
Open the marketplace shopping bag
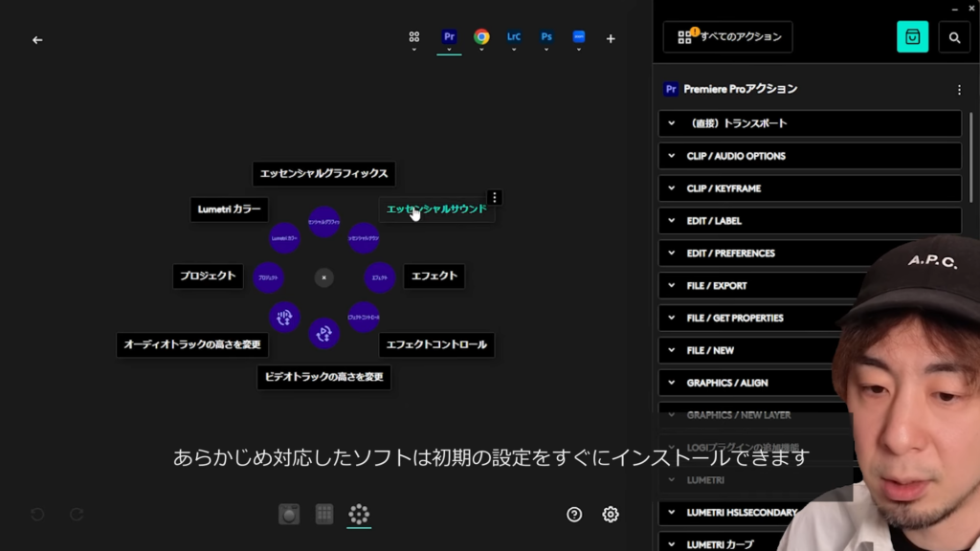coord(912,37)
